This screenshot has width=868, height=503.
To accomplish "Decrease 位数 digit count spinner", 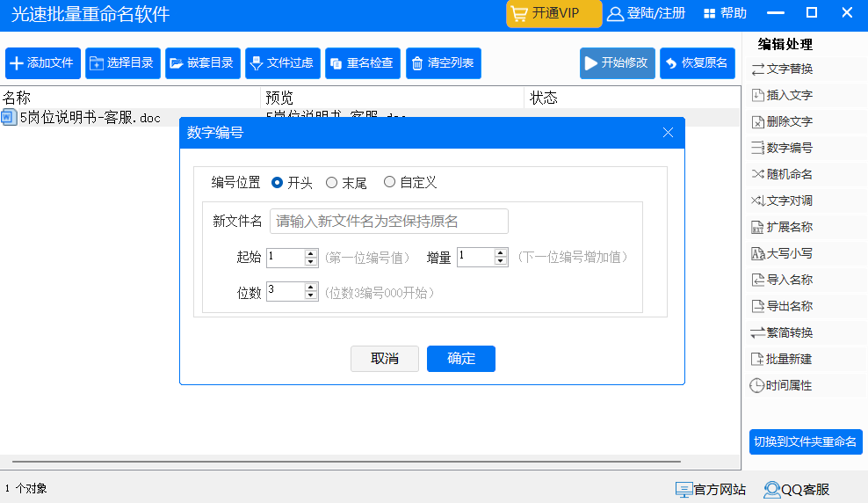I will (x=310, y=295).
